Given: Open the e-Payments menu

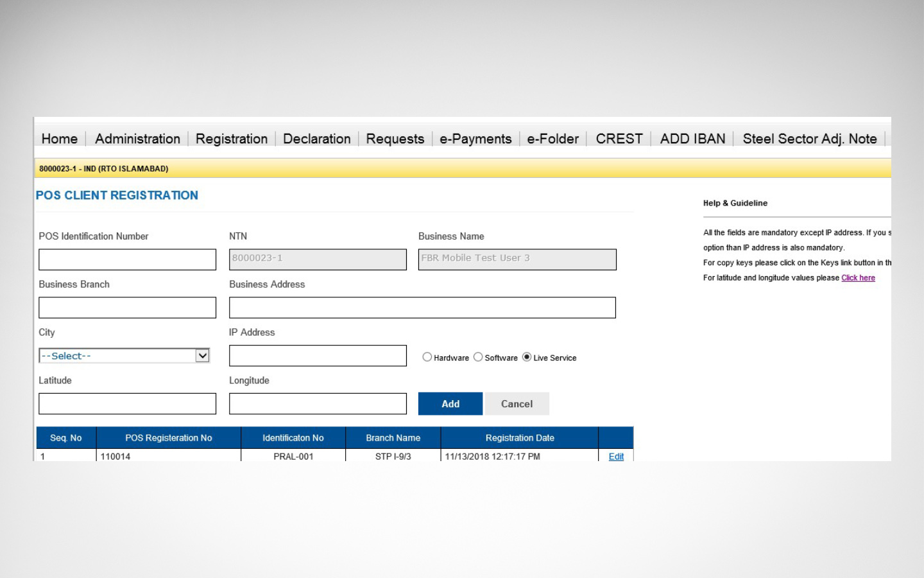Looking at the screenshot, I should (x=475, y=139).
